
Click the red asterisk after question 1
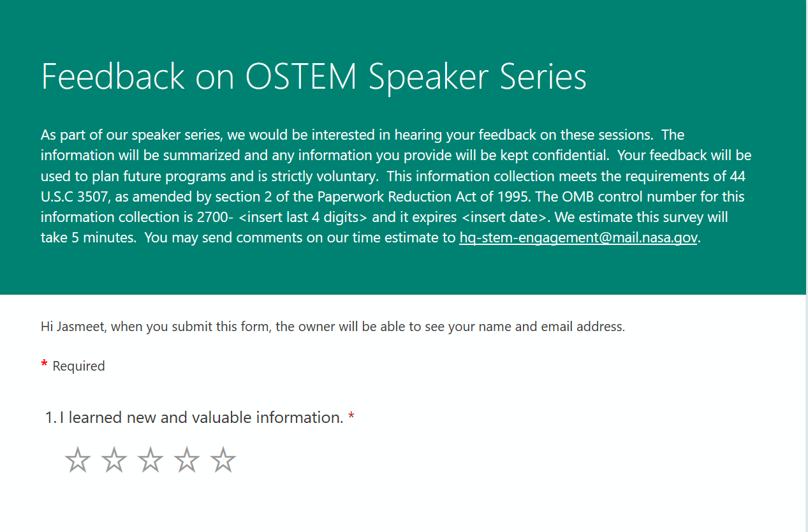351,418
